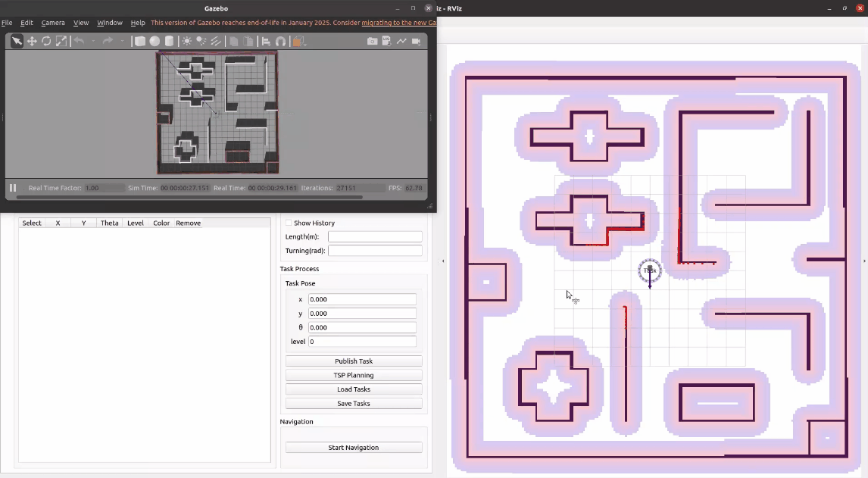
Task: Click the Task Pose x field
Action: [x=362, y=299]
